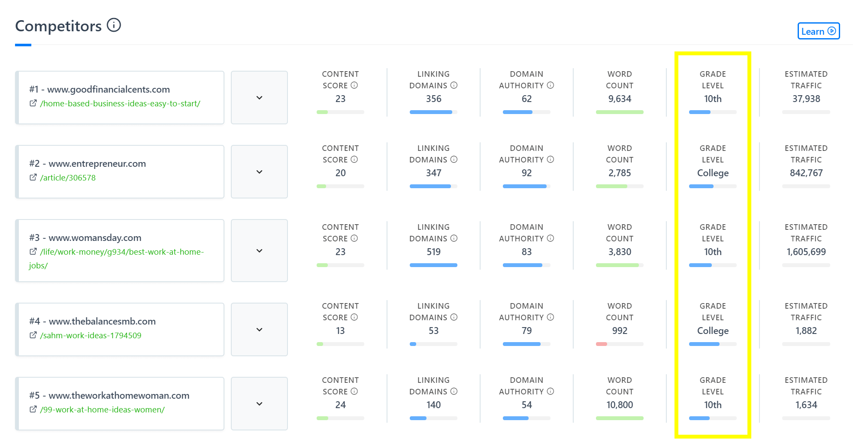Show Content Score info in goodfinancialcents.com row
Screen dimensions: 868x442
354,85
